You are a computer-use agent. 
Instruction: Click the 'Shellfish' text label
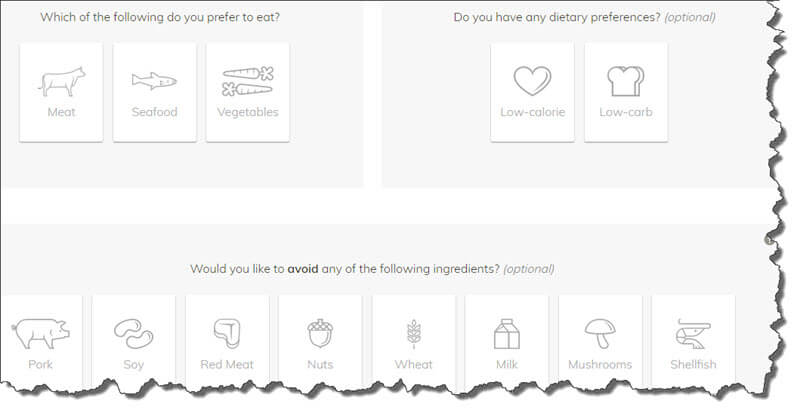693,365
